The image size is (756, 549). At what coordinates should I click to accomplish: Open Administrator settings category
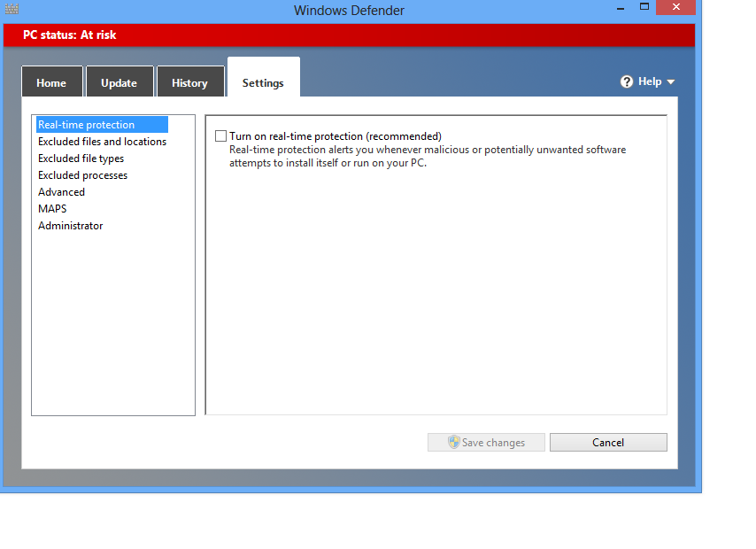[71, 226]
